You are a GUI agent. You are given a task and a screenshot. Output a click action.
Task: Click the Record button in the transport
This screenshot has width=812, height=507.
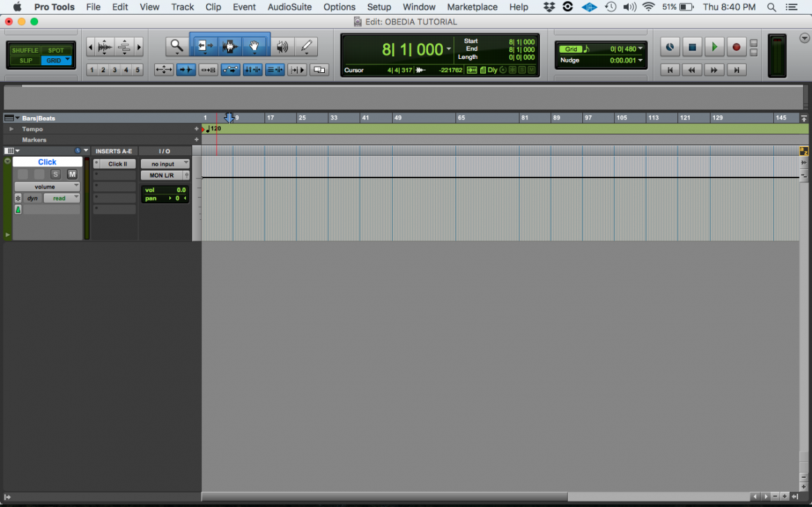[735, 46]
